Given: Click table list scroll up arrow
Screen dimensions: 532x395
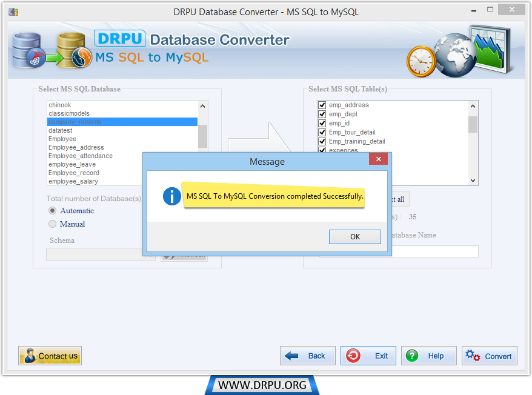Looking at the screenshot, I should (x=473, y=106).
